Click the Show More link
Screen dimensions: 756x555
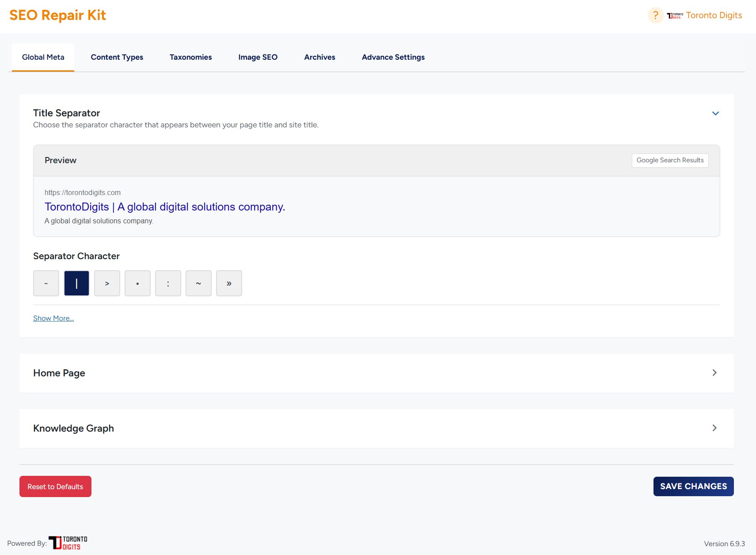pos(53,318)
